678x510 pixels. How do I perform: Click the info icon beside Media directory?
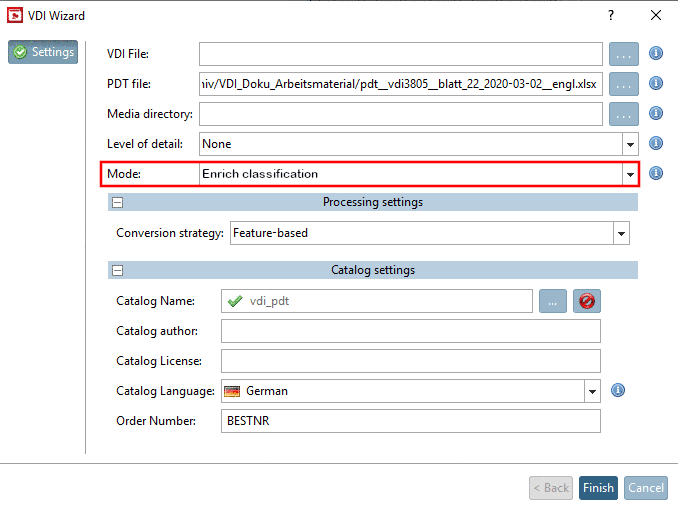click(656, 113)
